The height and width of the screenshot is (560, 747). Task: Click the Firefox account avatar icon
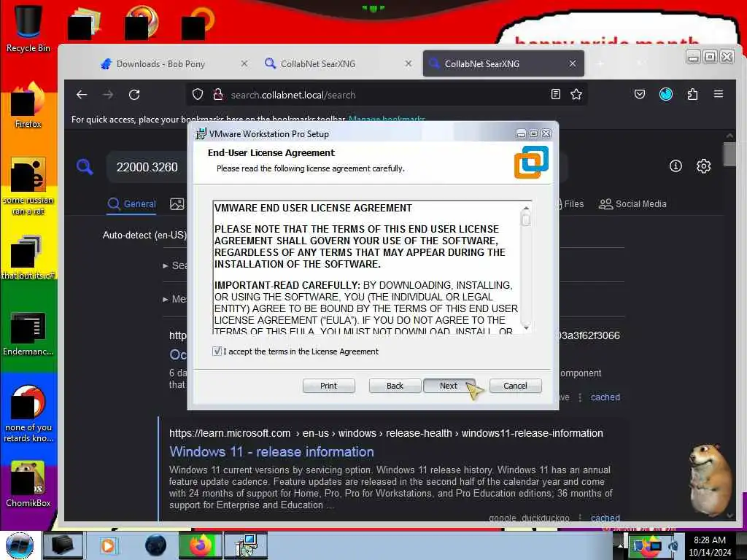666,94
